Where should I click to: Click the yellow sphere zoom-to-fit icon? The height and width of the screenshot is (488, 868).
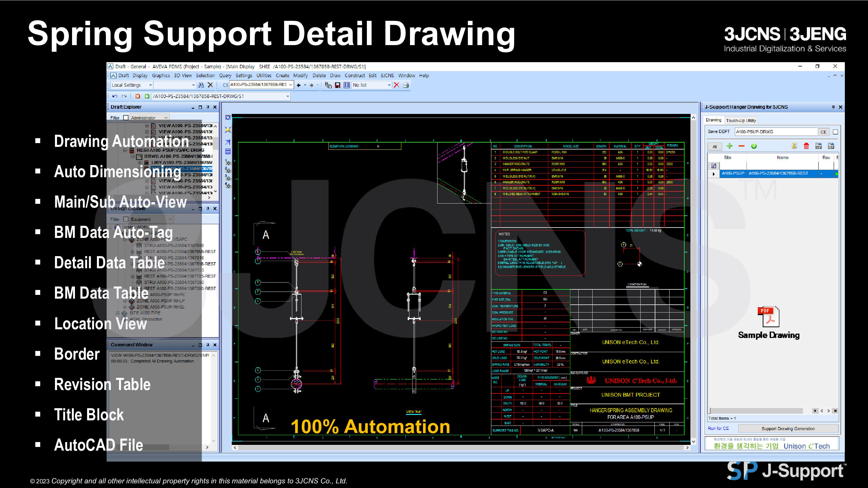[x=228, y=130]
